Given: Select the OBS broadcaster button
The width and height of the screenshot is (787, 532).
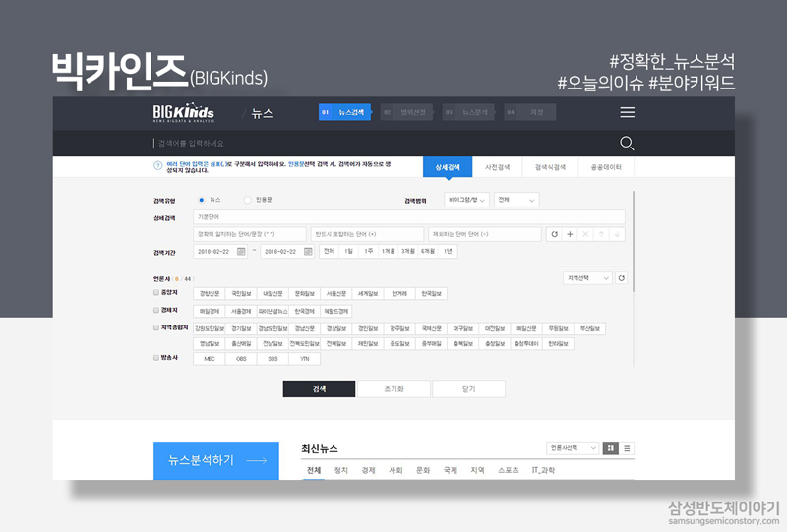Looking at the screenshot, I should pos(241,359).
